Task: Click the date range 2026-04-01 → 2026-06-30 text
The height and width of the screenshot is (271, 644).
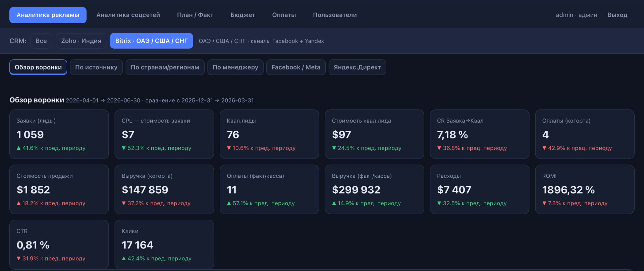Action: (103, 100)
